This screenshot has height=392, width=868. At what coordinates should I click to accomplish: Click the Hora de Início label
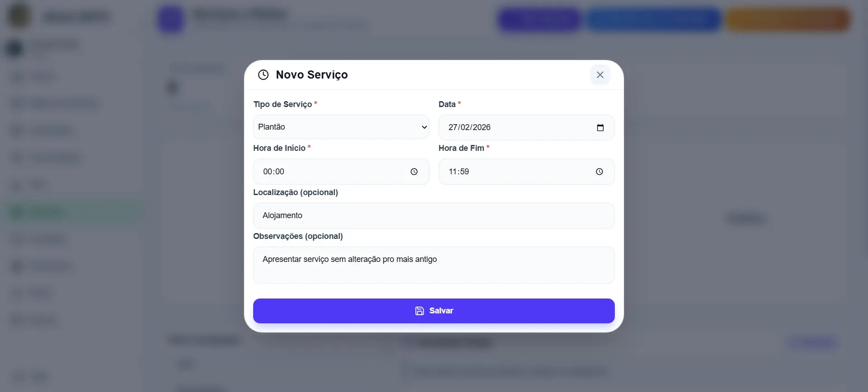coord(279,148)
